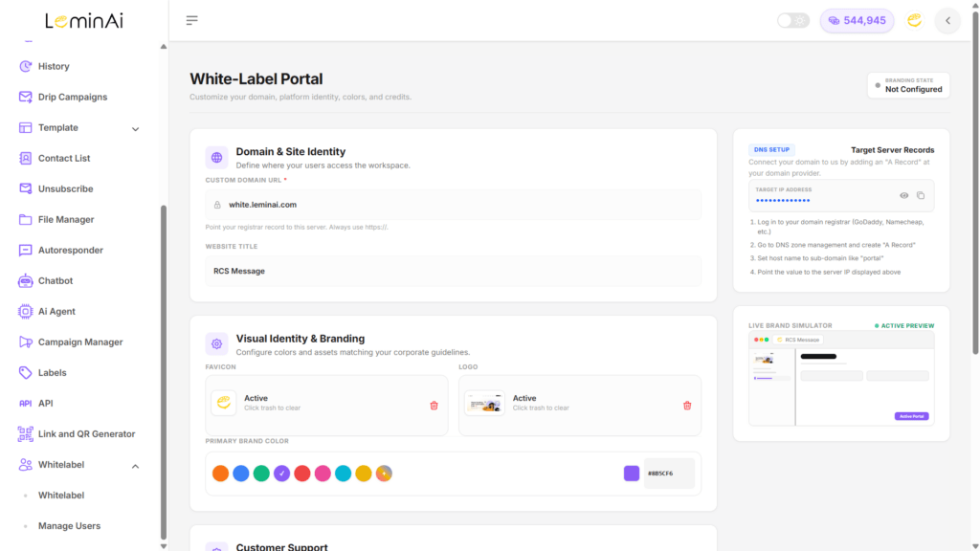Click the sidebar vertical scrollbar
Viewport: 980px width, 551px height.
(x=164, y=372)
